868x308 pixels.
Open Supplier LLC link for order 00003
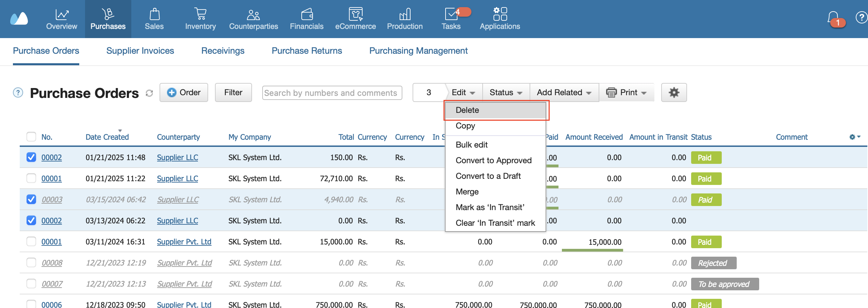[178, 200]
